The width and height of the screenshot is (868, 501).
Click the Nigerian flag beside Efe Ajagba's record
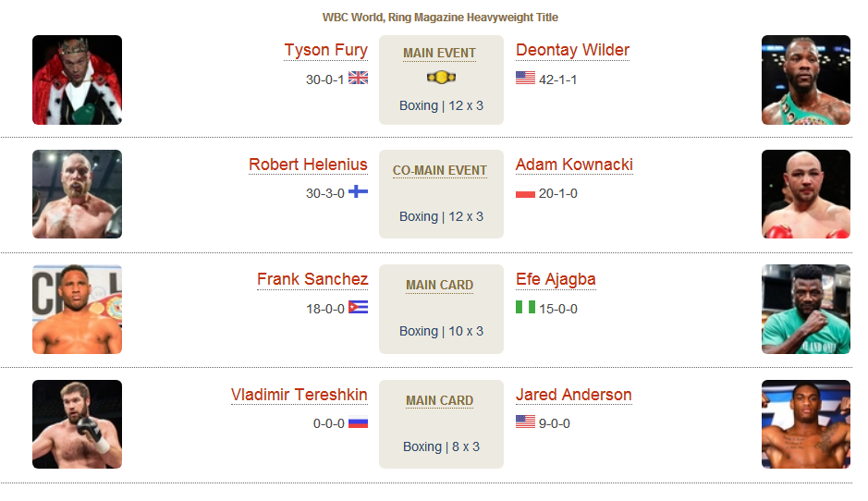525,307
